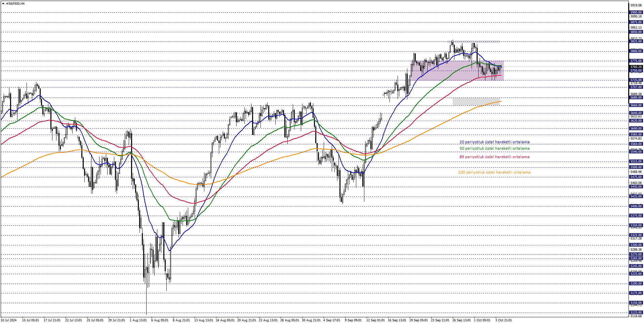The width and height of the screenshot is (644, 324).
Task: Click the 4 Sep 17:01 time label
Action: (332, 320)
